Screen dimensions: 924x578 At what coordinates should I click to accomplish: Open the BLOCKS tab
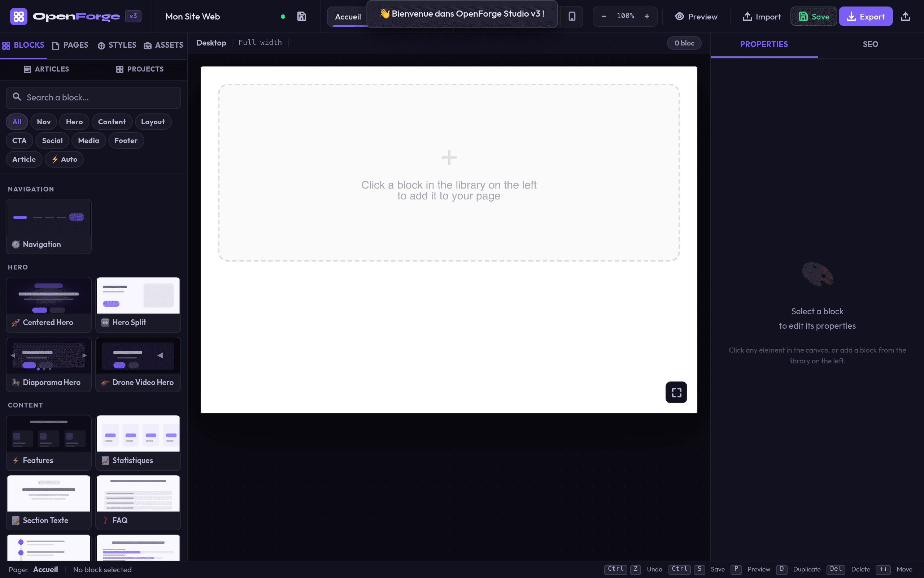(x=23, y=45)
